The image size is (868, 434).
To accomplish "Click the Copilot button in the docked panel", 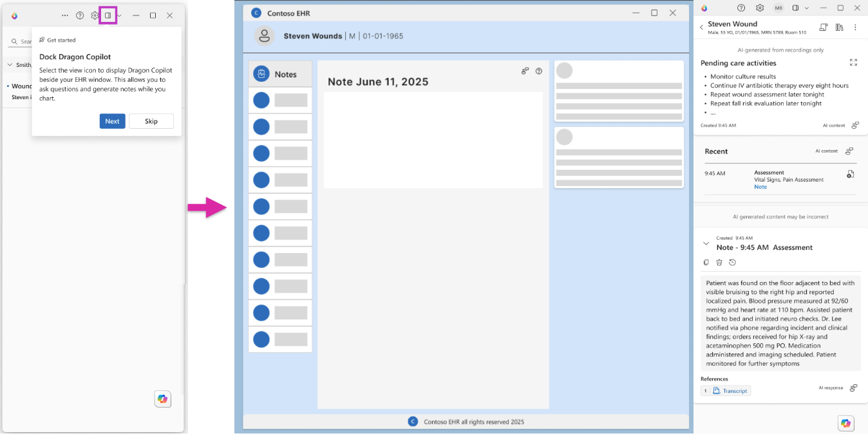I will (x=845, y=423).
